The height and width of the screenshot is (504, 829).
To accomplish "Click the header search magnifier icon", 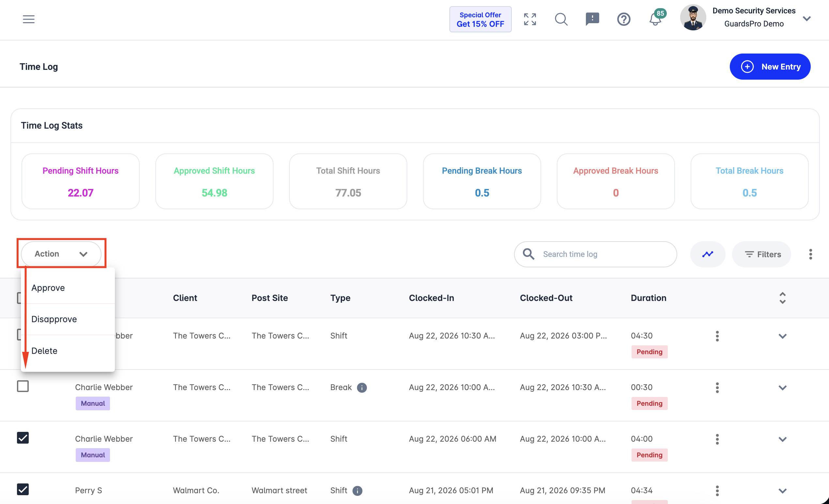I will (x=561, y=19).
